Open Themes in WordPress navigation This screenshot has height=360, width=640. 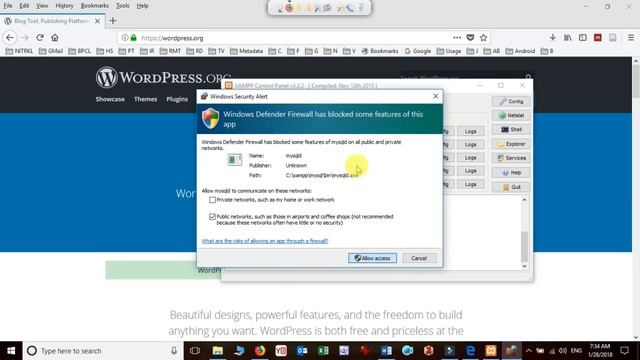click(145, 99)
